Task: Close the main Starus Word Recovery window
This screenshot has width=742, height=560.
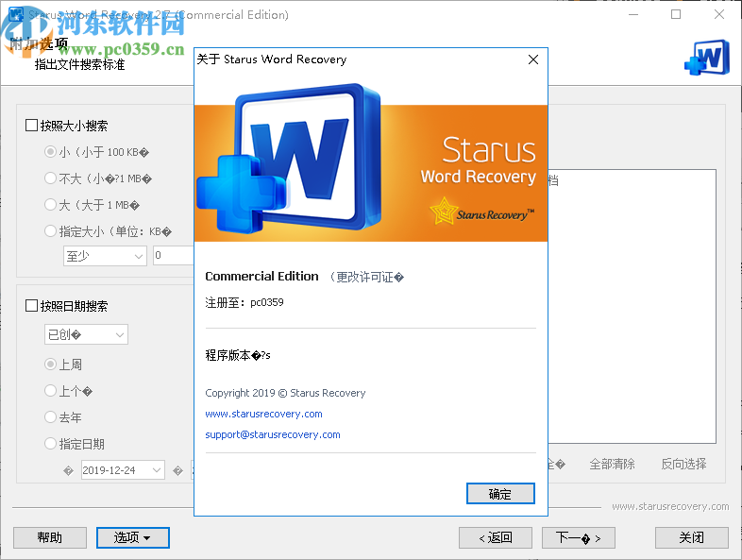Action: click(x=719, y=15)
